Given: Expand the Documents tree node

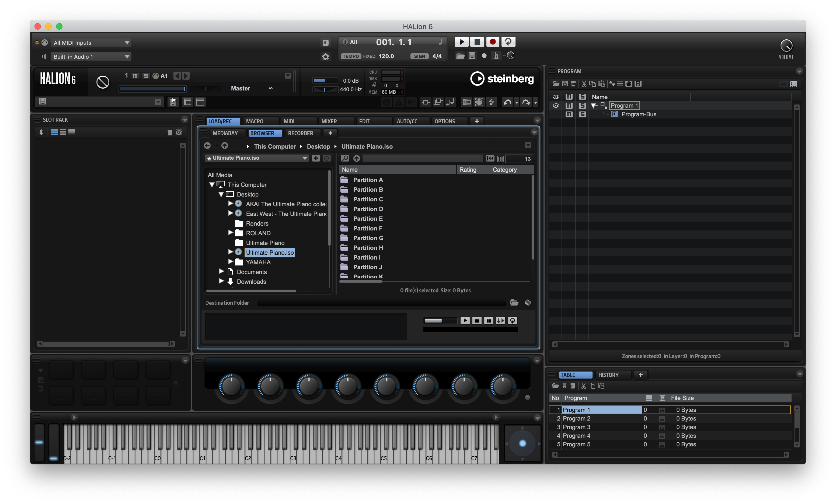Looking at the screenshot, I should pos(221,271).
